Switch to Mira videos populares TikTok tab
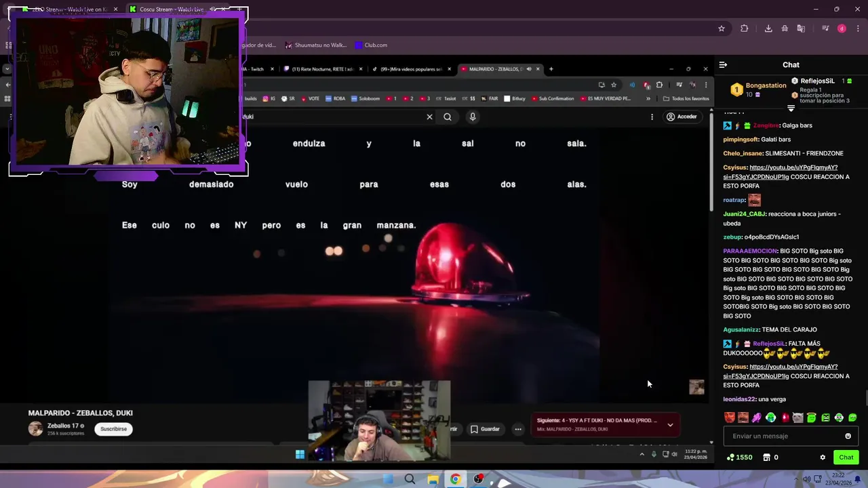 [x=411, y=68]
